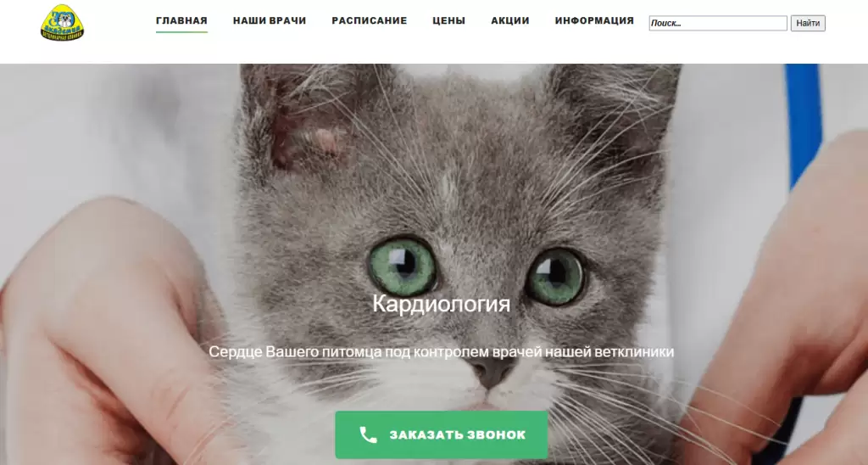Select ЦЕНЫ in the navigation bar
The height and width of the screenshot is (465, 868).
point(449,20)
